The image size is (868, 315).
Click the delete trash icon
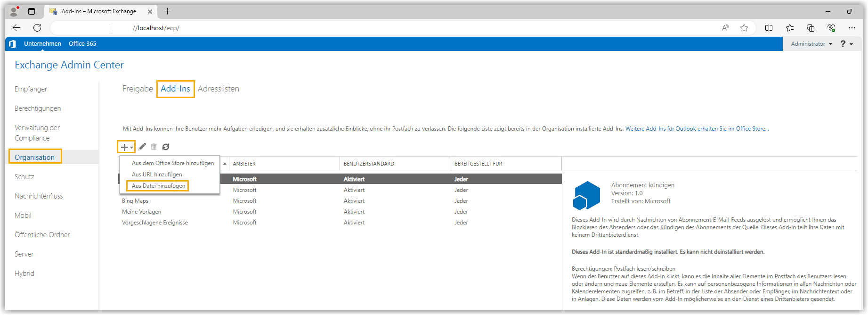coord(154,147)
